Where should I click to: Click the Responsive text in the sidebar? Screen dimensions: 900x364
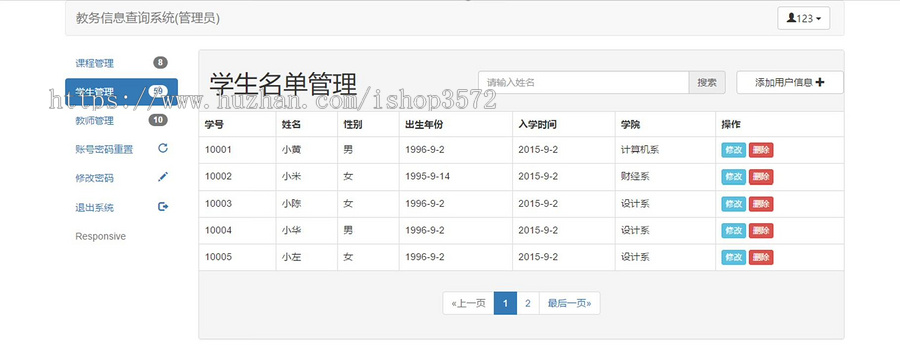pyautogui.click(x=100, y=237)
